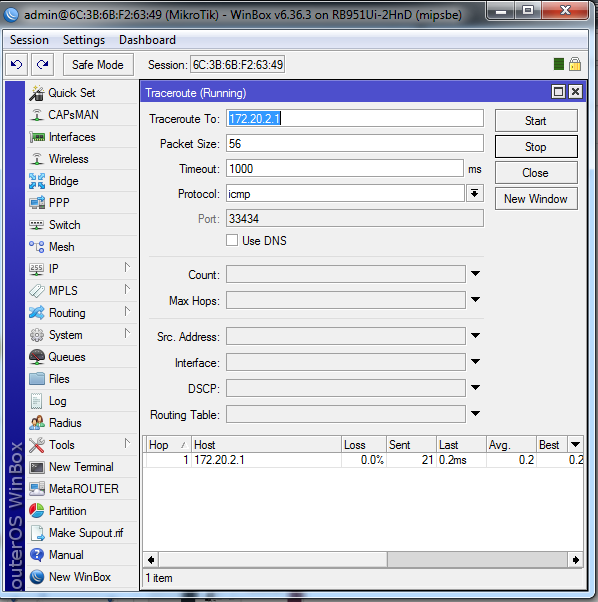Viewport: 598px width, 602px height.
Task: Open the Mesh sidebar icon
Action: click(37, 247)
